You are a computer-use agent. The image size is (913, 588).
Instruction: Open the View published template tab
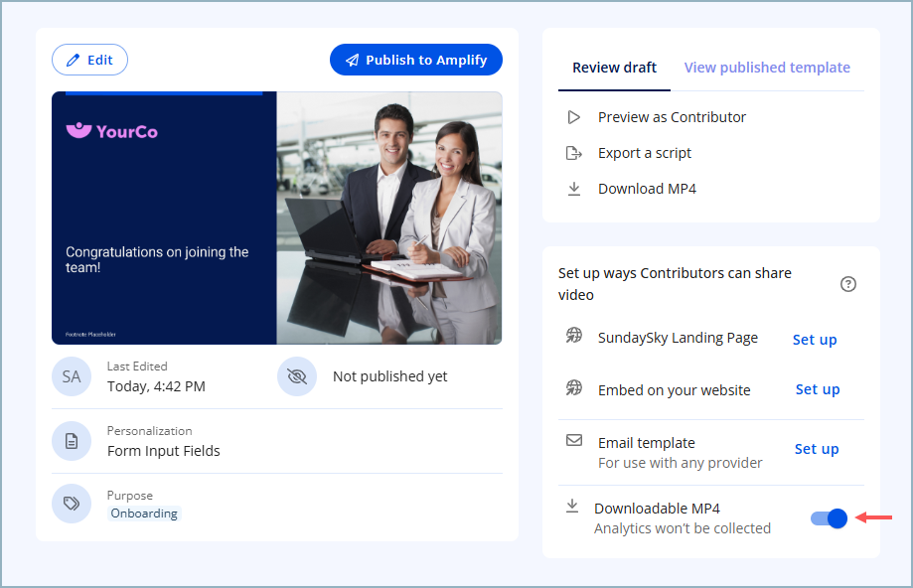click(767, 68)
